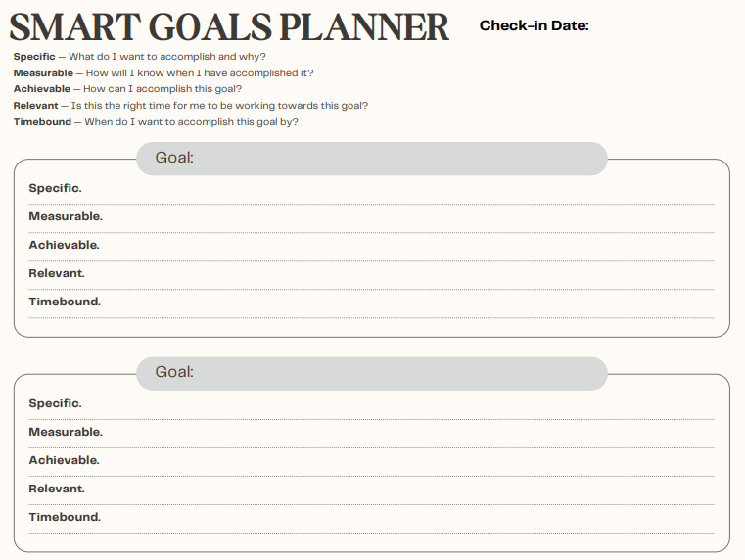Click the Timebound definition question at top
Viewport: 745px width, 560px height.
click(x=192, y=122)
